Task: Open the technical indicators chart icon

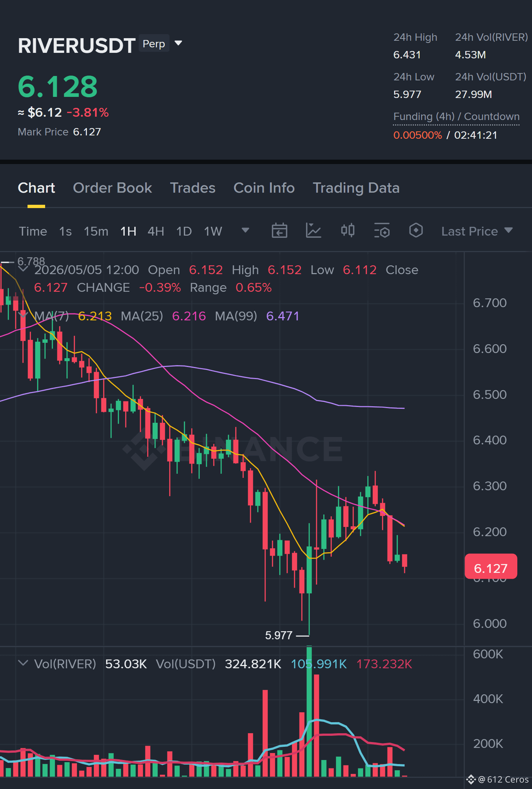Action: coord(313,231)
